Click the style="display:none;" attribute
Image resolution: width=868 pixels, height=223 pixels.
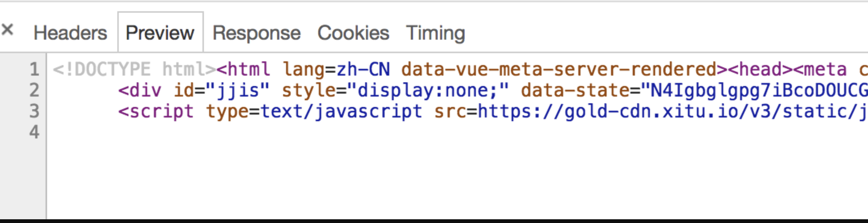[395, 91]
